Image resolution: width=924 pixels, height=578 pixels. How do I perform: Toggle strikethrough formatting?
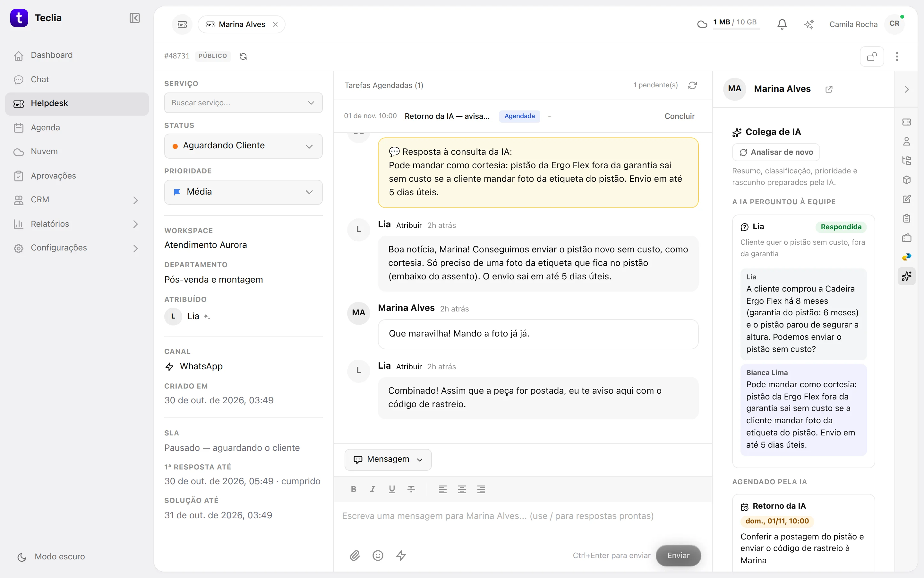click(411, 489)
